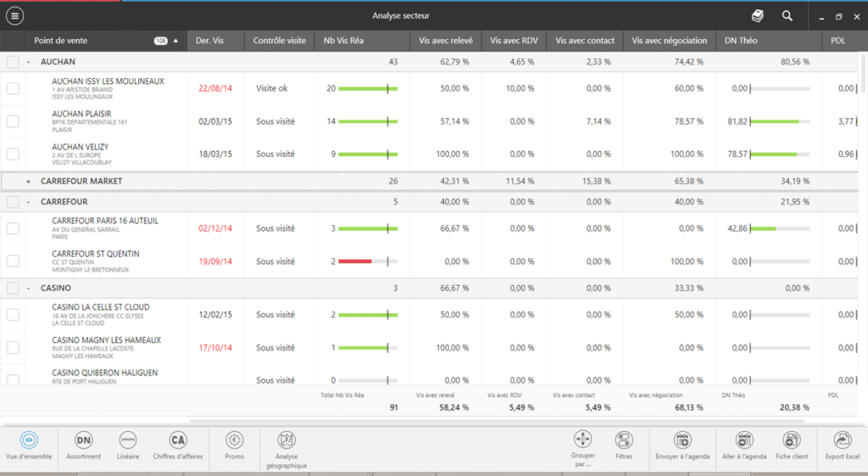Screen dimensions: 868x476
Task: Open the stacked layers icon in title bar
Action: coord(757,16)
